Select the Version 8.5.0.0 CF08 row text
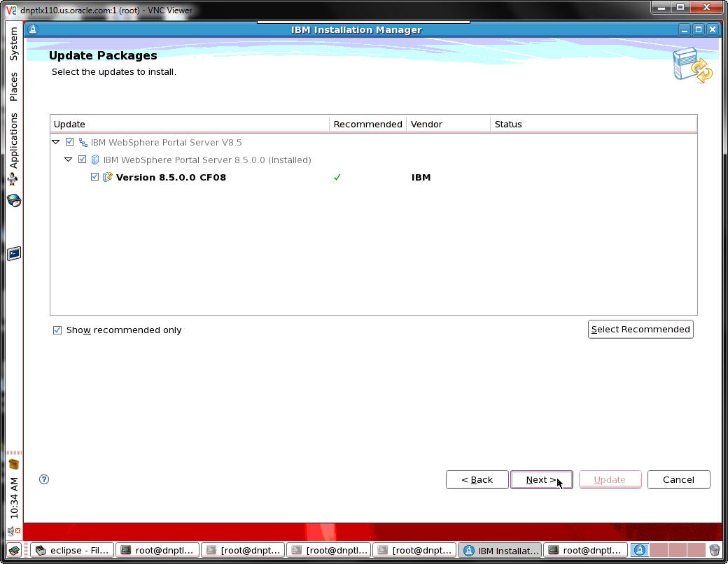This screenshot has height=564, width=728. (171, 177)
